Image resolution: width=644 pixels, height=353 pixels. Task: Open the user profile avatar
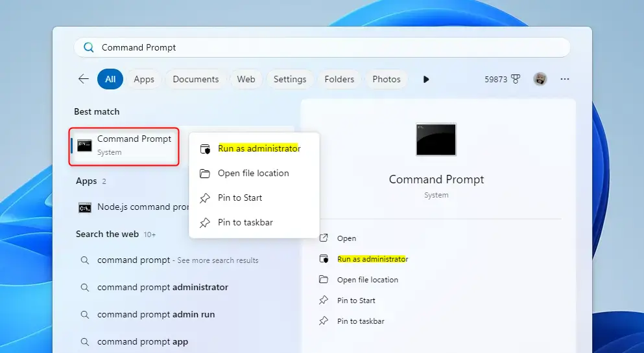pyautogui.click(x=540, y=79)
